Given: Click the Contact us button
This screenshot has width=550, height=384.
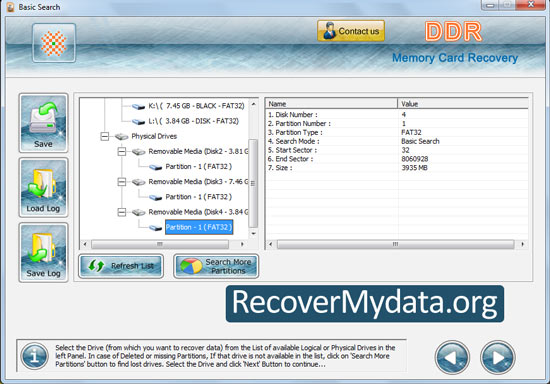Looking at the screenshot, I should tap(351, 31).
